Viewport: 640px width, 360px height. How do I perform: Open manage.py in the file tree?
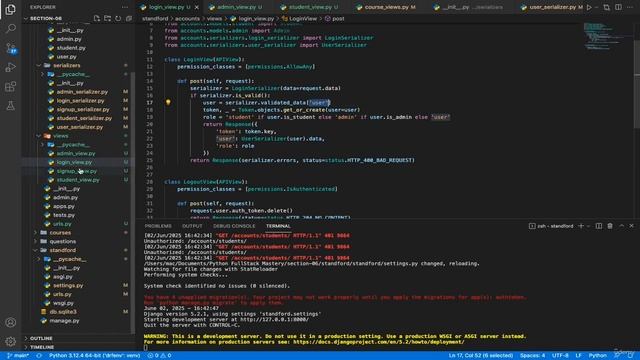pos(64,320)
